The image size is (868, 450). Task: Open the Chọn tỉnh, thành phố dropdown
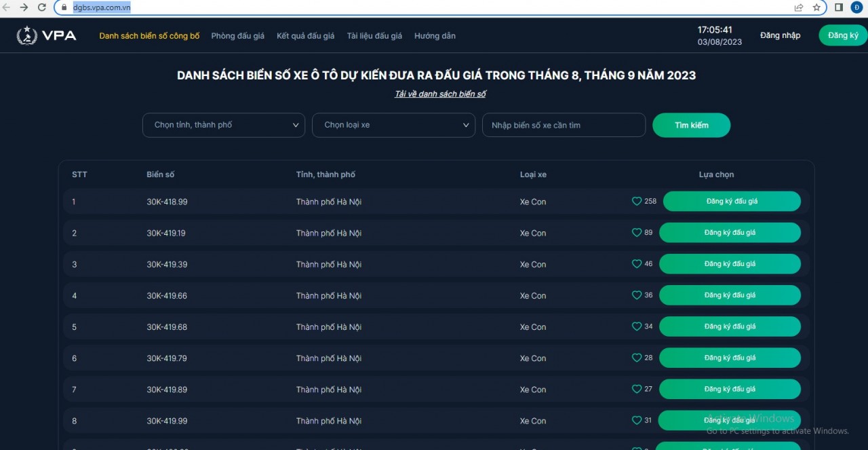(223, 125)
